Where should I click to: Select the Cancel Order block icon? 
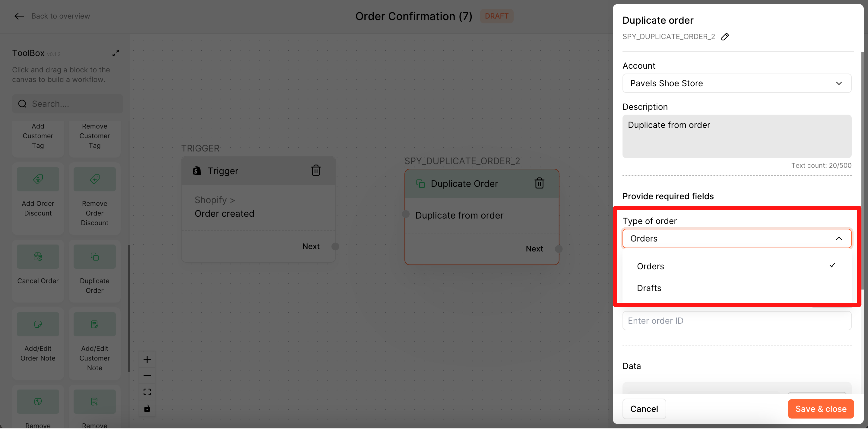[38, 257]
